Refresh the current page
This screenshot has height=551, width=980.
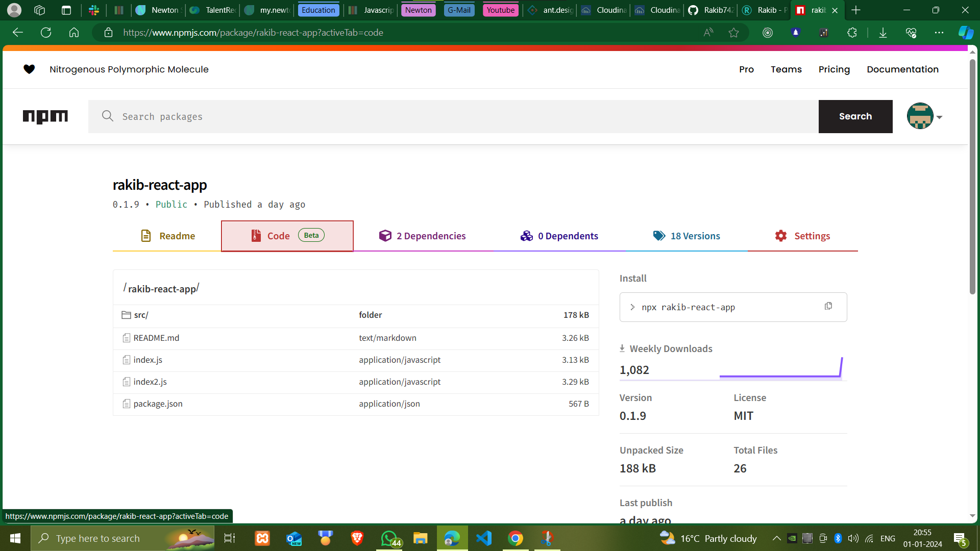46,33
